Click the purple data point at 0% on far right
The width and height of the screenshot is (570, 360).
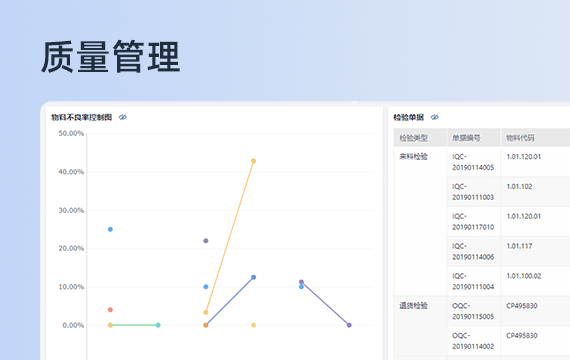(x=349, y=325)
